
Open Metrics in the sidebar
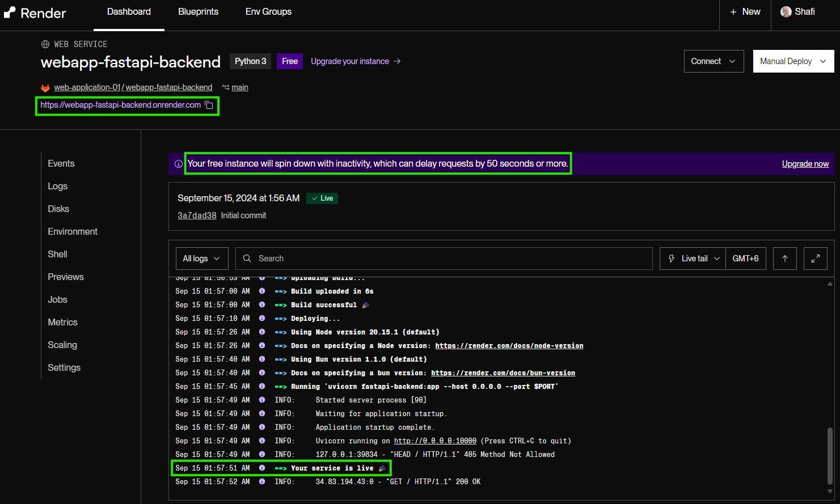tap(62, 323)
